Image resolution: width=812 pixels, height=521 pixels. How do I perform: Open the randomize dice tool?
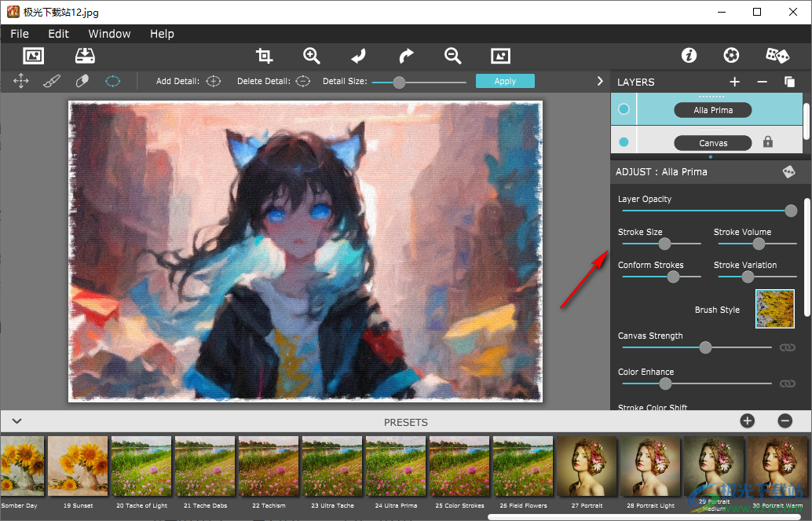[777, 56]
